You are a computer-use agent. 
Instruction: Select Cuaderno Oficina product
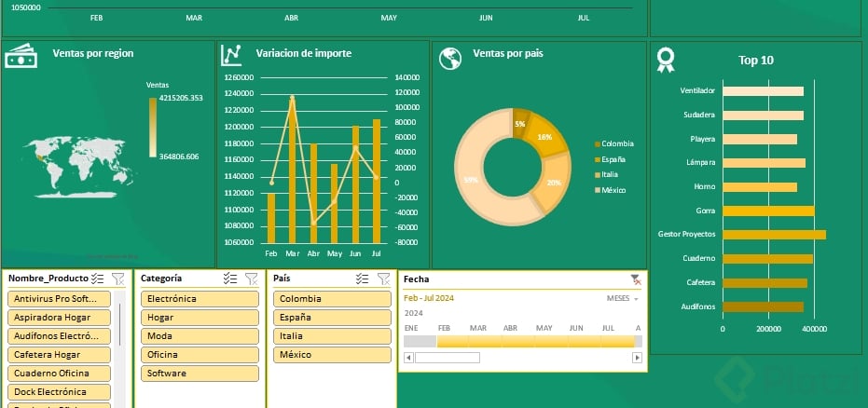[x=60, y=374]
